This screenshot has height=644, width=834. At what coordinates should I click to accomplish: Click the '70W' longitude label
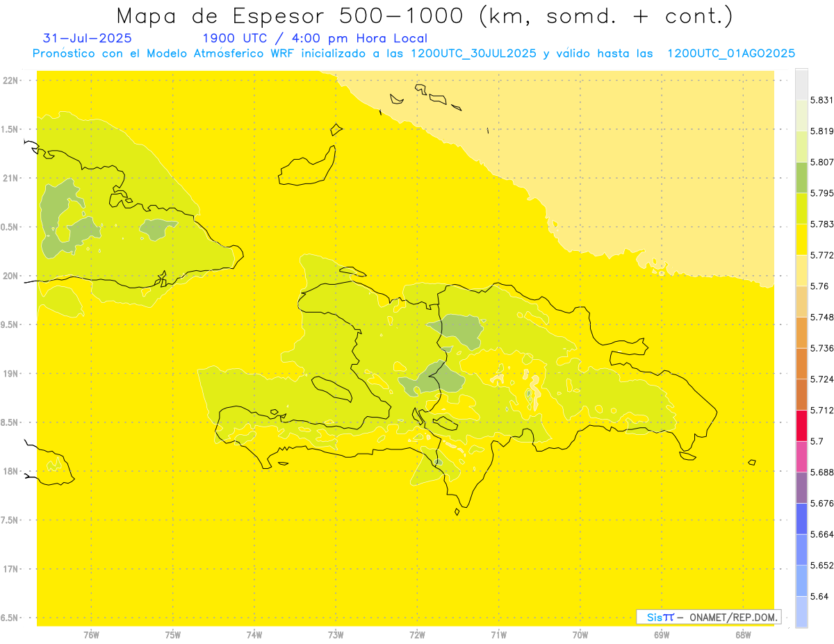pos(580,635)
